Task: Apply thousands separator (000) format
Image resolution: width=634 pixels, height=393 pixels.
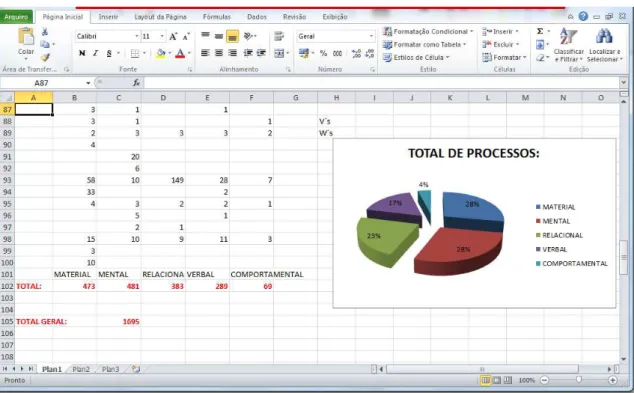Action: tap(337, 53)
